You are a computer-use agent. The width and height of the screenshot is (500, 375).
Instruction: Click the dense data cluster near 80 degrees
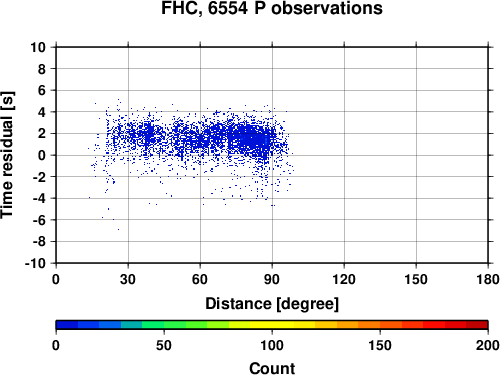252,138
